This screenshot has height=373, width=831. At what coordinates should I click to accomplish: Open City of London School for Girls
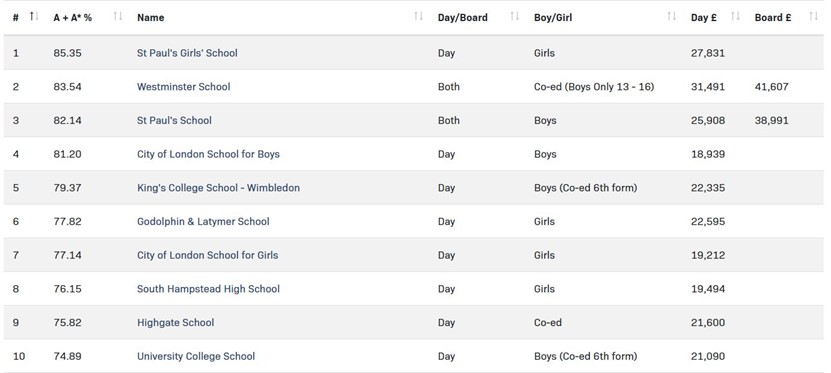(x=207, y=255)
